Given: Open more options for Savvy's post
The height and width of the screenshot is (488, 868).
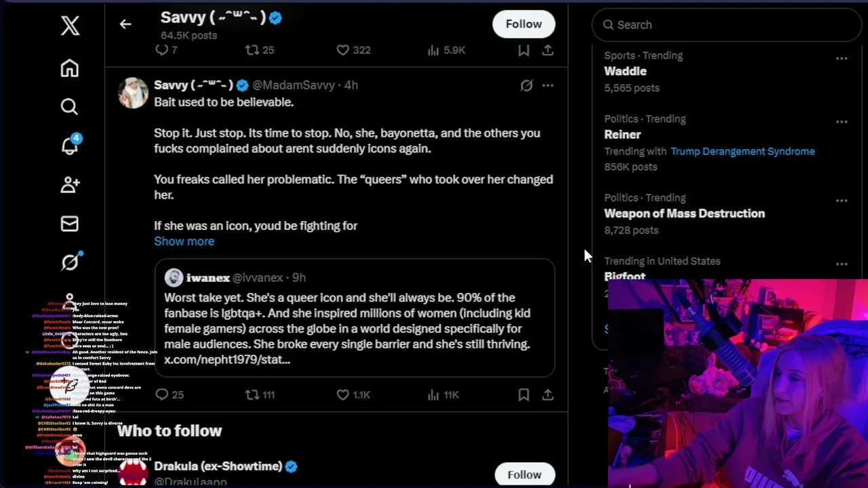Looking at the screenshot, I should [548, 85].
